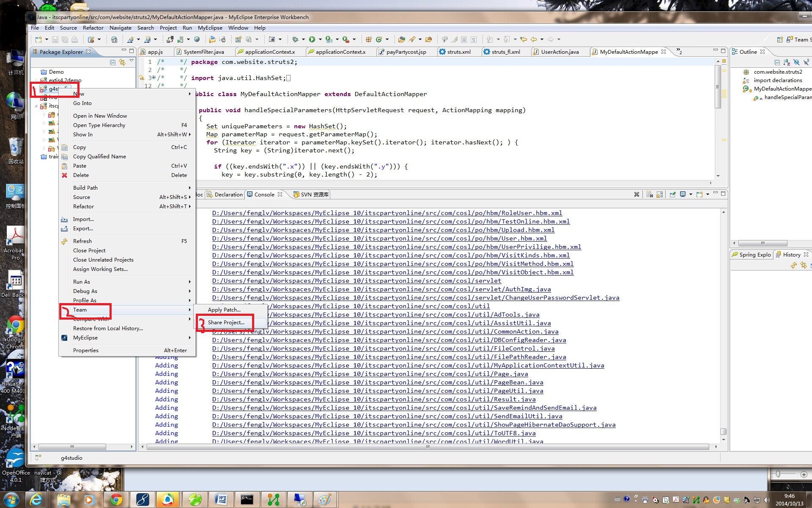
Task: Open the New file dropdown arrow
Action: coord(46,39)
